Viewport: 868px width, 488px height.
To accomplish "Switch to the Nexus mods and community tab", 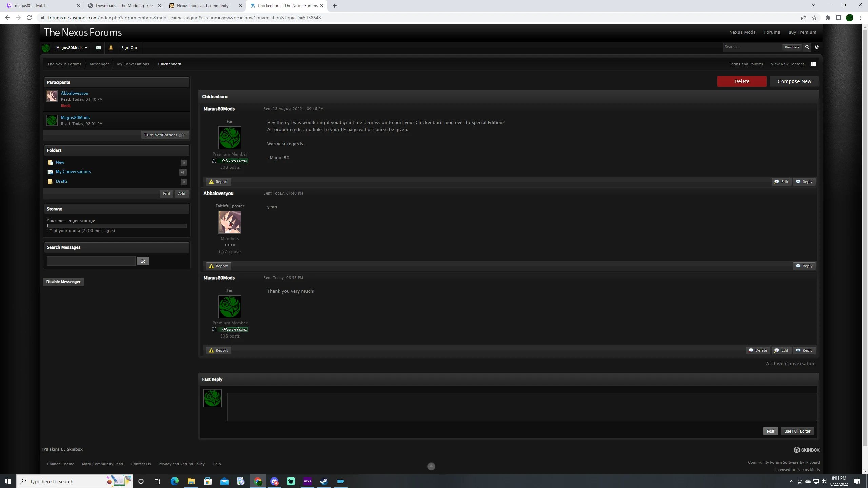I will pos(203,6).
